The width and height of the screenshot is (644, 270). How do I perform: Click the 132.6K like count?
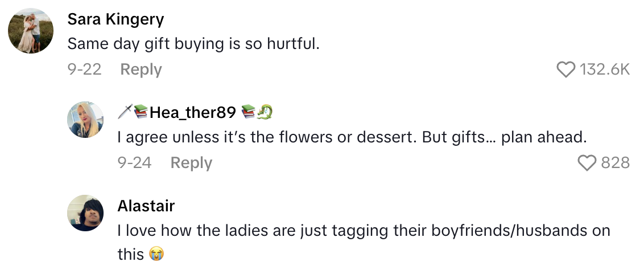pyautogui.click(x=604, y=69)
